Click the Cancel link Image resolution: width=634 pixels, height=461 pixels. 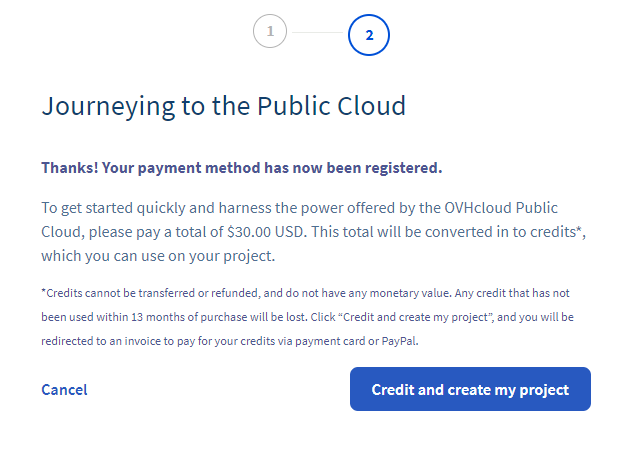tap(64, 389)
